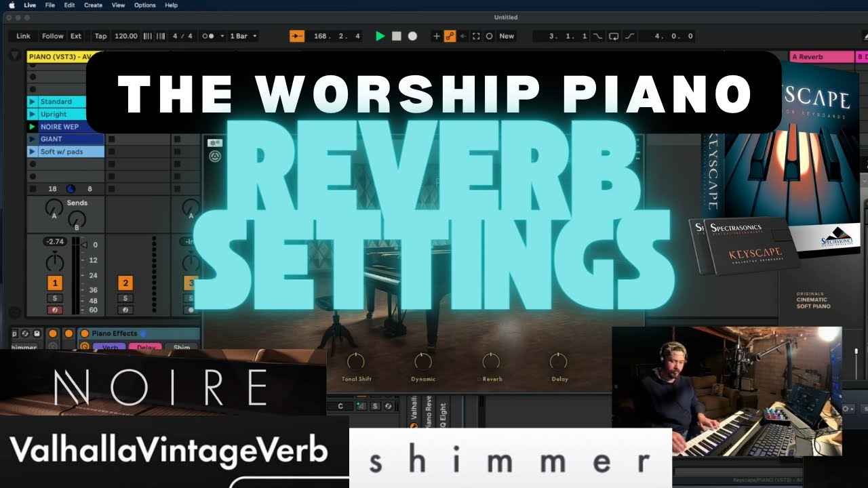Toggle the Link button
Screen dimensions: 868x488
[23, 36]
